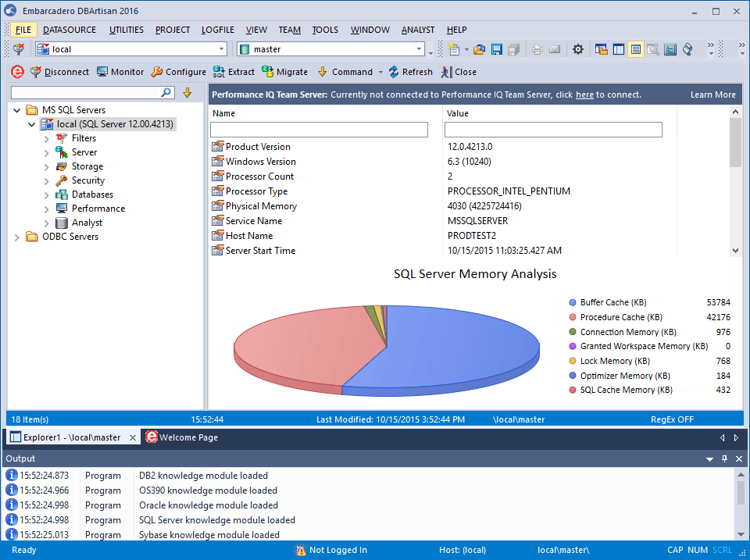Click the properties list vertical scrollbar
The width and height of the screenshot is (750, 560).
[x=736, y=181]
